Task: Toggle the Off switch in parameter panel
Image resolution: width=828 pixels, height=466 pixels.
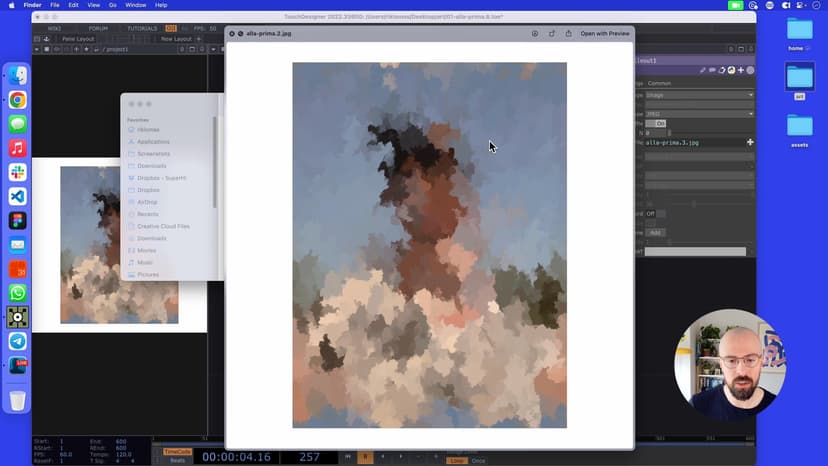Action: (x=650, y=213)
